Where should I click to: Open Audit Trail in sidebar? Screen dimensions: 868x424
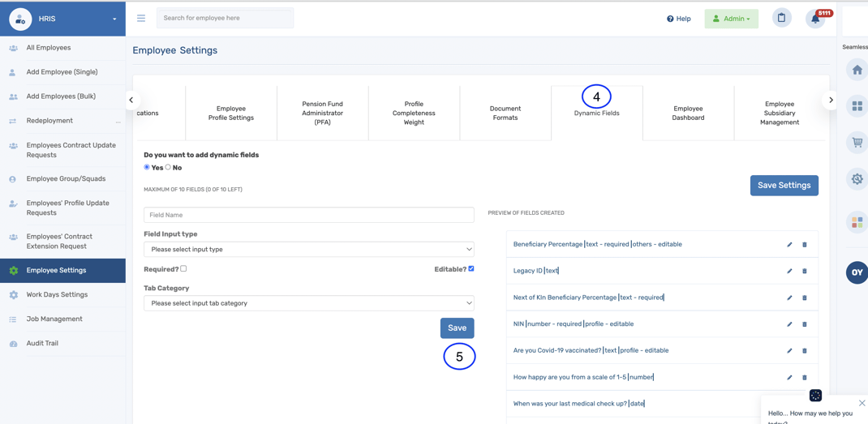coord(62,344)
